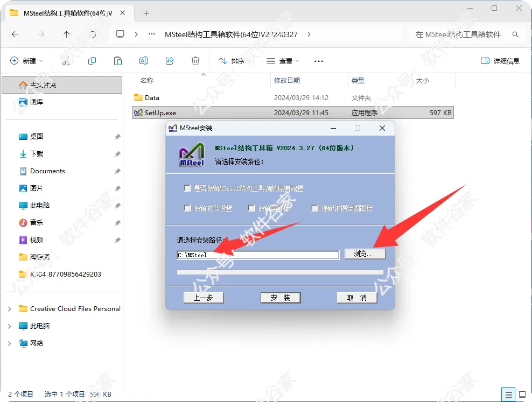Screen dimensions: 532x402
Task: Click pin icon next to 音乐
Action: [x=117, y=223]
